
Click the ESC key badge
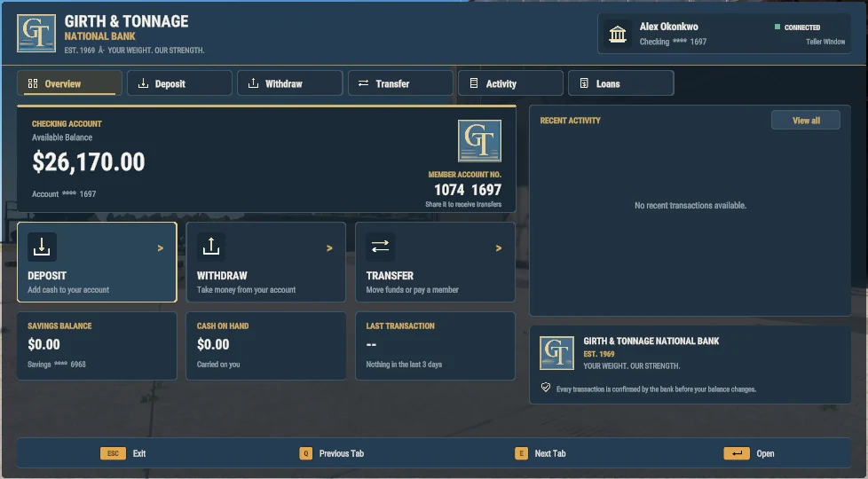pyautogui.click(x=113, y=453)
